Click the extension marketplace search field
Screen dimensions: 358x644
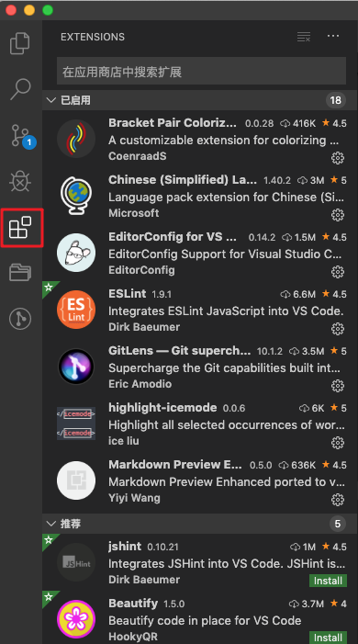(x=201, y=71)
